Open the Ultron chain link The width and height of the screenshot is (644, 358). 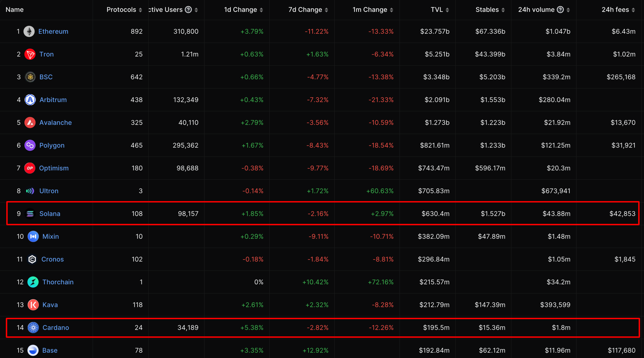tap(49, 191)
